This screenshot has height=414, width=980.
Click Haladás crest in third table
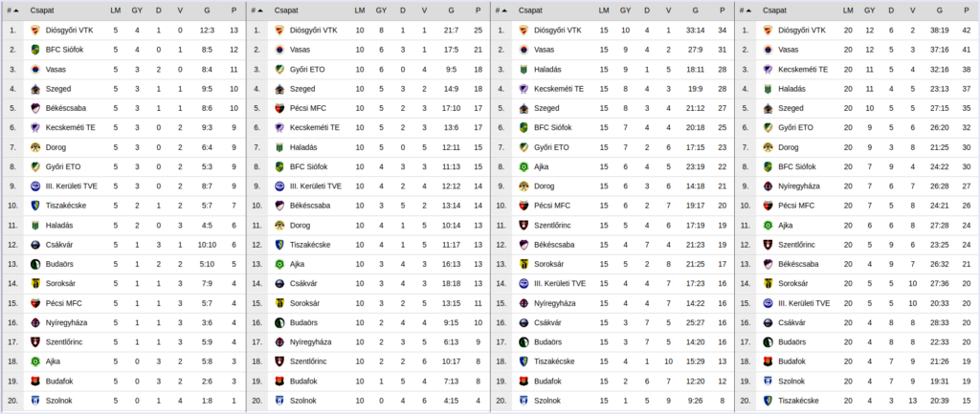pos(523,69)
